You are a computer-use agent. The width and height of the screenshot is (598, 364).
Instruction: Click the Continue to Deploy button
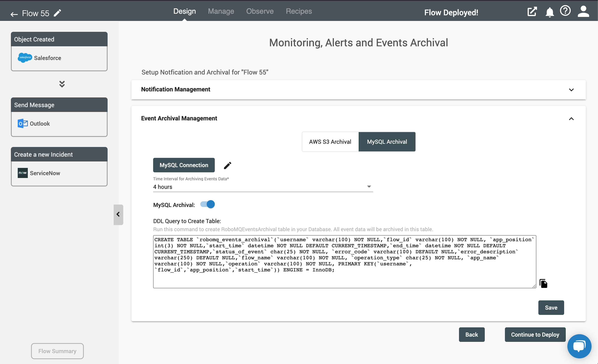pos(535,334)
